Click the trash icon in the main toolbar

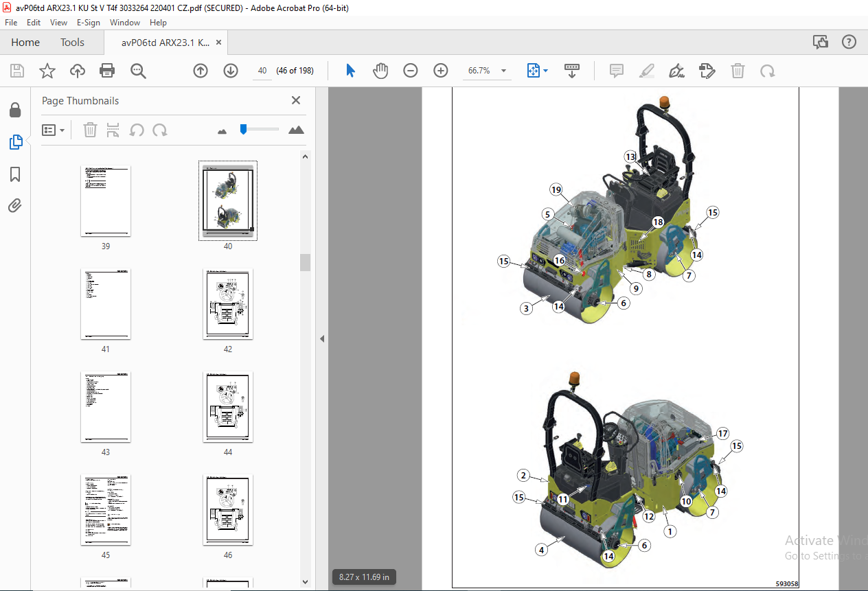coord(738,71)
